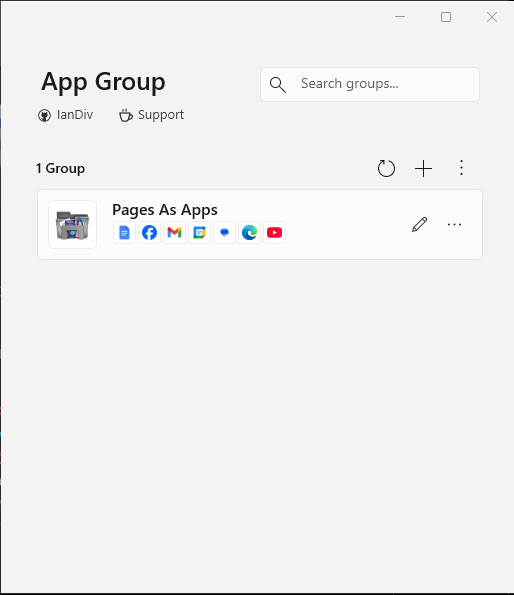Screen dimensions: 514x595
Task: Click the Gmail icon in group
Action: pyautogui.click(x=174, y=232)
